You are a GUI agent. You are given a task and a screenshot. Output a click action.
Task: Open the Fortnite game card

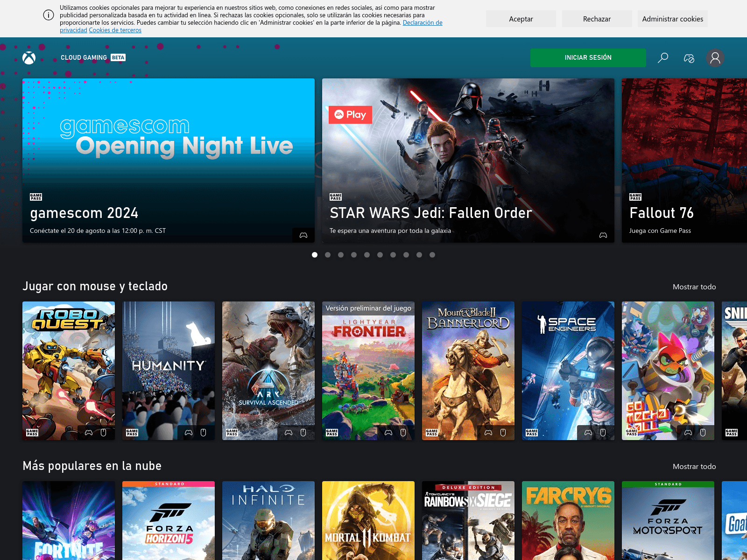tap(69, 520)
